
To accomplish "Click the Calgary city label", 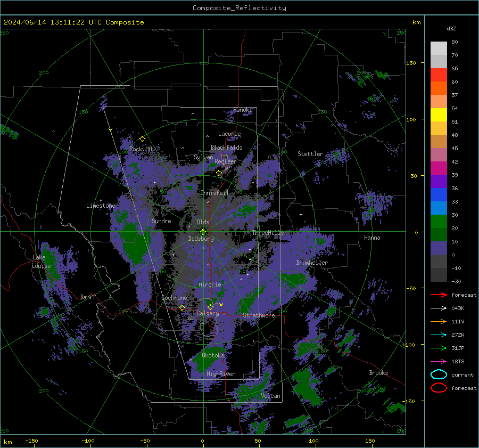I will [x=208, y=313].
